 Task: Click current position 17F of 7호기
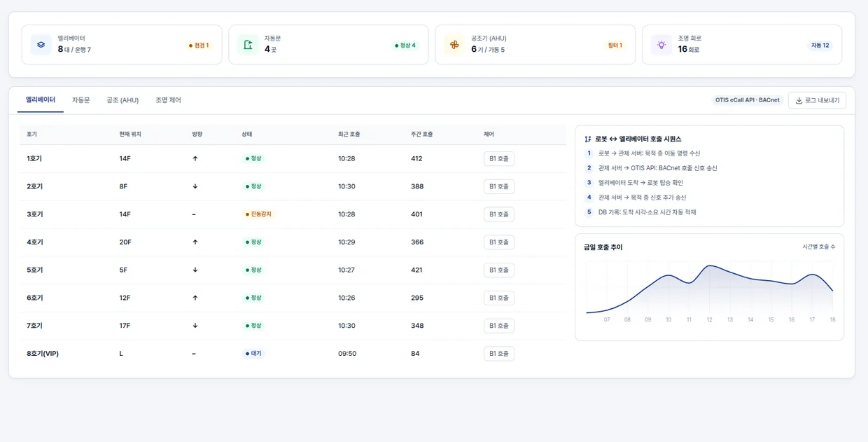tap(125, 326)
